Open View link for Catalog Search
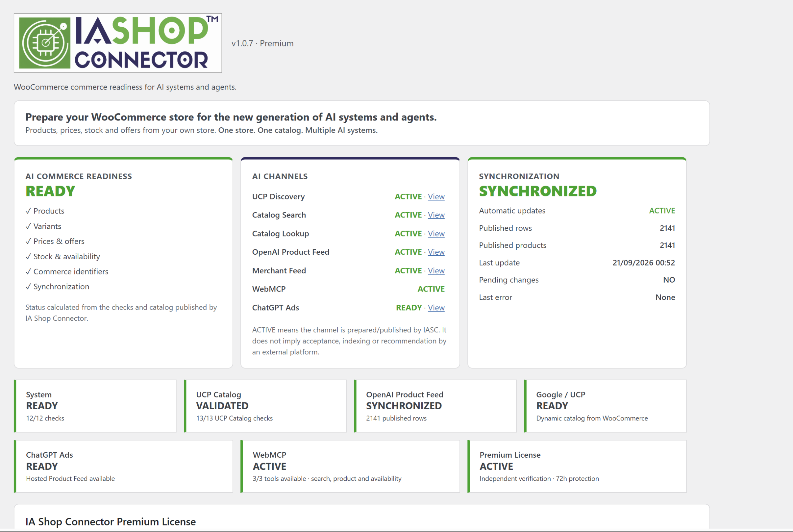 436,215
